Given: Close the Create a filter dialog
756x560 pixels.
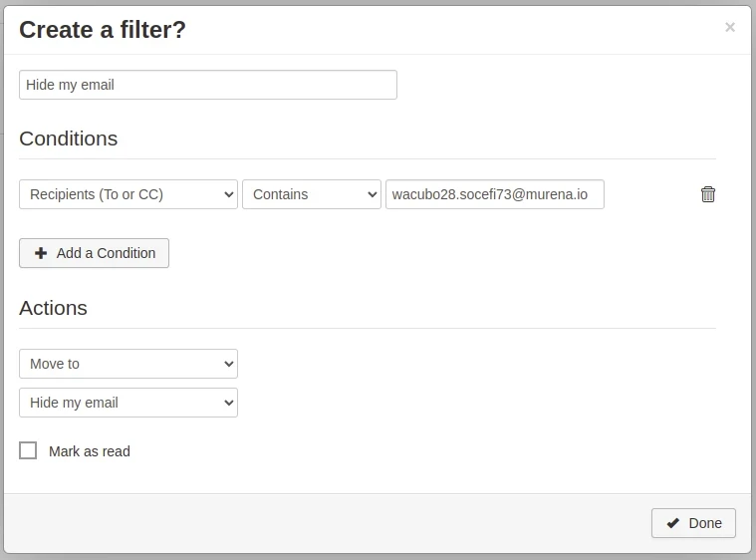Looking at the screenshot, I should tap(730, 28).
